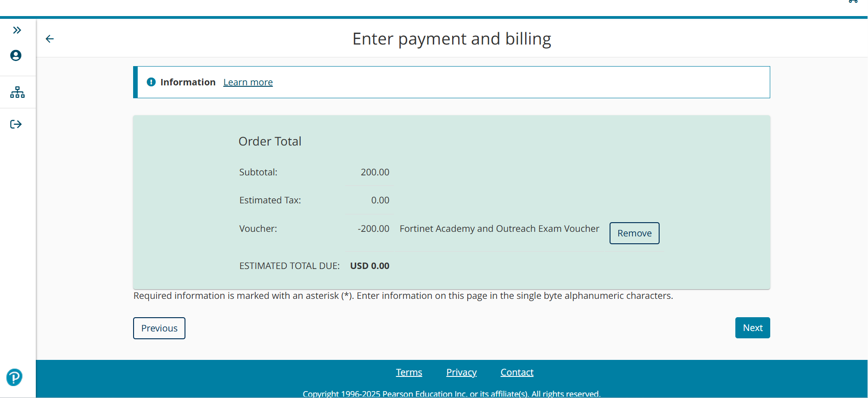Click the Information alert exclamation icon
Viewport: 868px width, 398px height.
[x=151, y=82]
